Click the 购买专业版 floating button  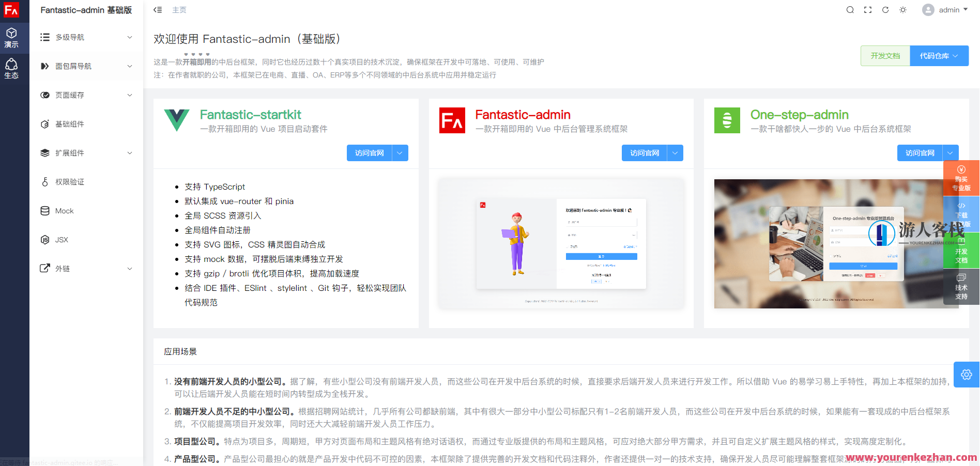pyautogui.click(x=961, y=178)
